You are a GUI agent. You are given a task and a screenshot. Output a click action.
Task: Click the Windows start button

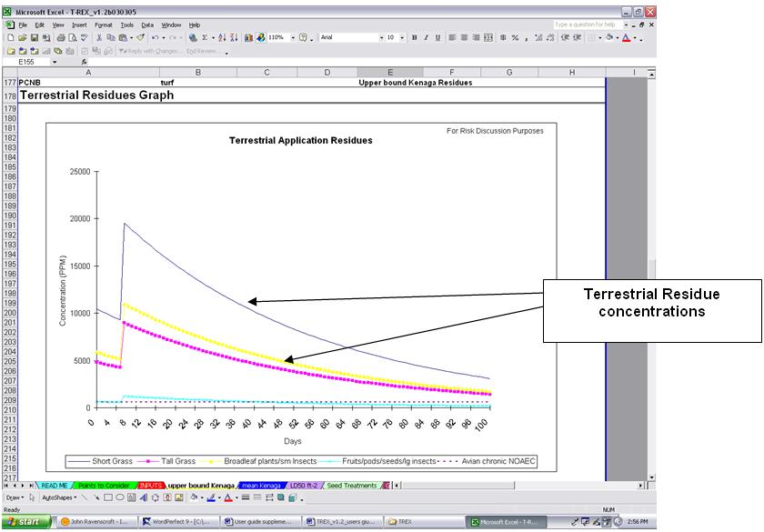[25, 521]
